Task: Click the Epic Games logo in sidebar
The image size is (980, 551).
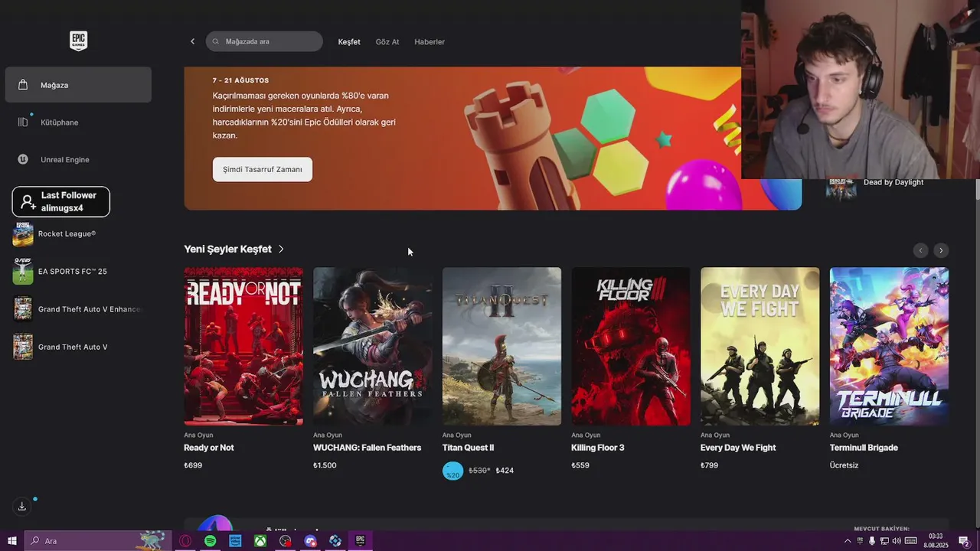Action: (78, 41)
